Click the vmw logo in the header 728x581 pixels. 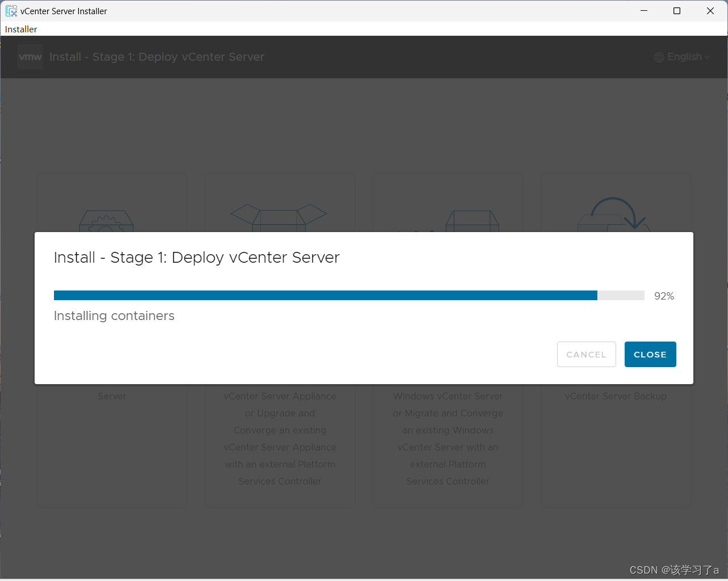30,57
